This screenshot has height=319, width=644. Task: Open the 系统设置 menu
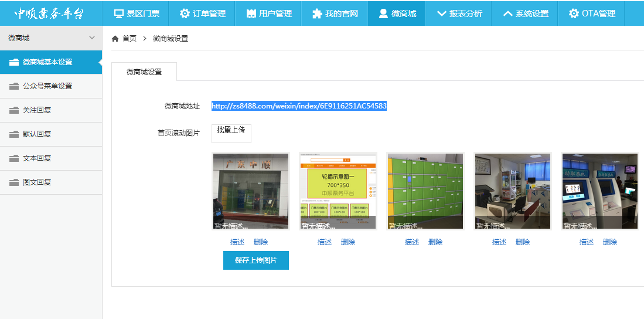pos(525,13)
